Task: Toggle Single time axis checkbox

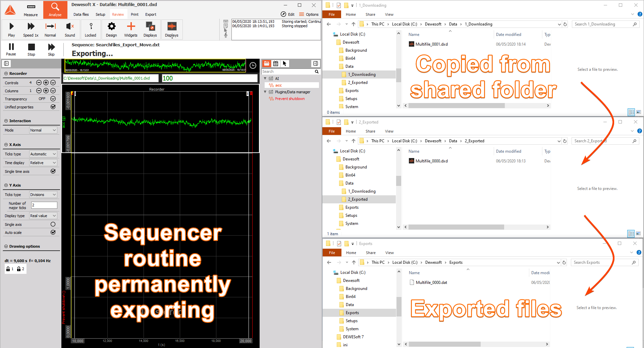Action: pos(53,171)
